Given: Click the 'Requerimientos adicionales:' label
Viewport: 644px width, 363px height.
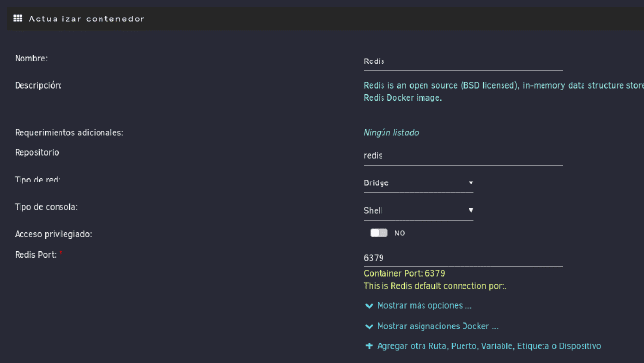Looking at the screenshot, I should (x=69, y=133).
